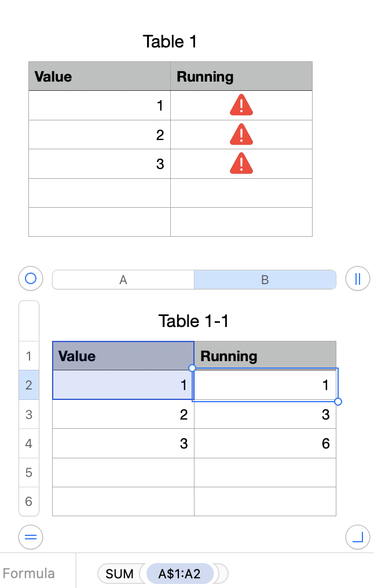Click the Table 1 title
The width and height of the screenshot is (374, 588).
pyautogui.click(x=170, y=42)
